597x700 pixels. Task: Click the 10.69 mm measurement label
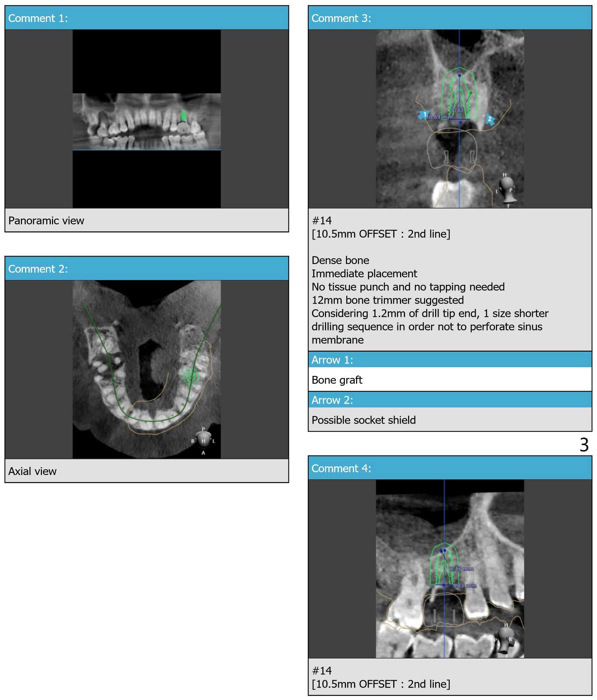(440, 117)
